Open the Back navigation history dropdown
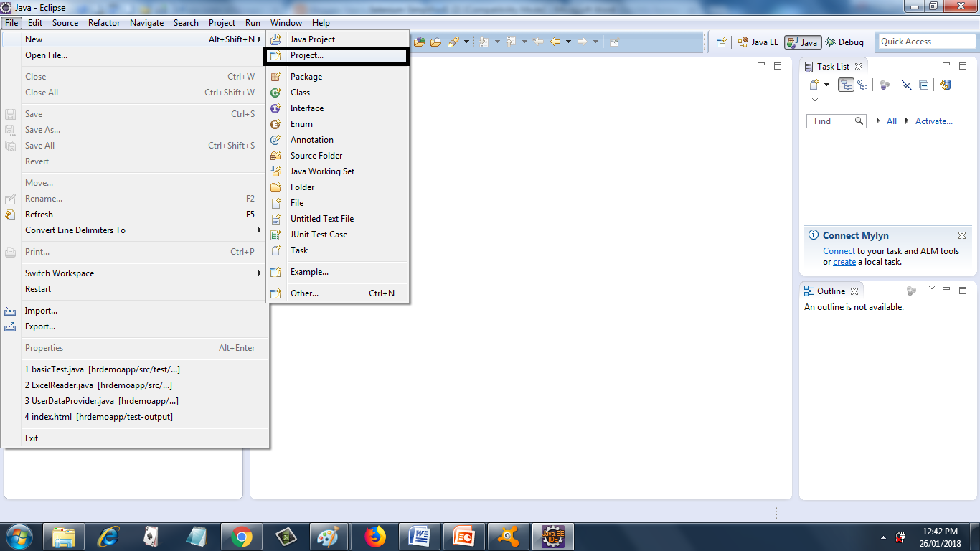 (x=568, y=42)
